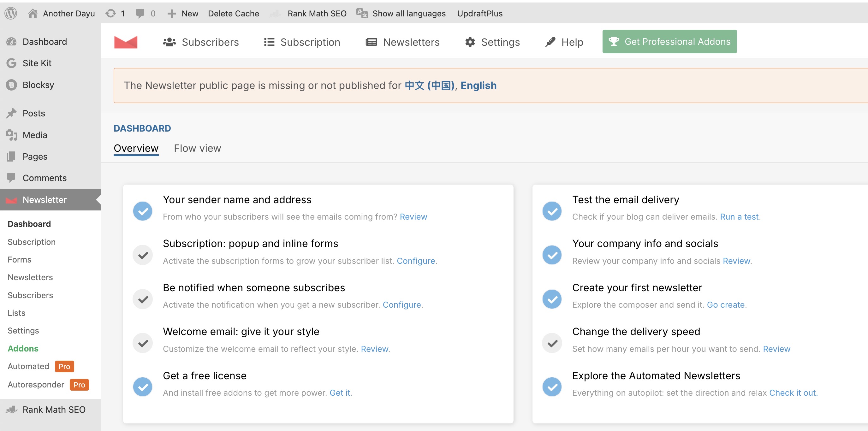The image size is (868, 431).
Task: Click Review link for welcome email
Action: point(375,349)
